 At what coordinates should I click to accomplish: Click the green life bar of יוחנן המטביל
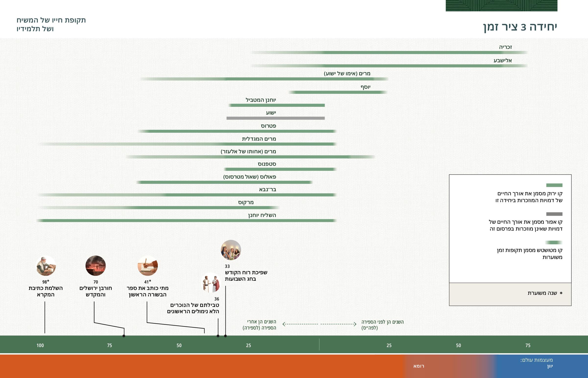pos(277,105)
